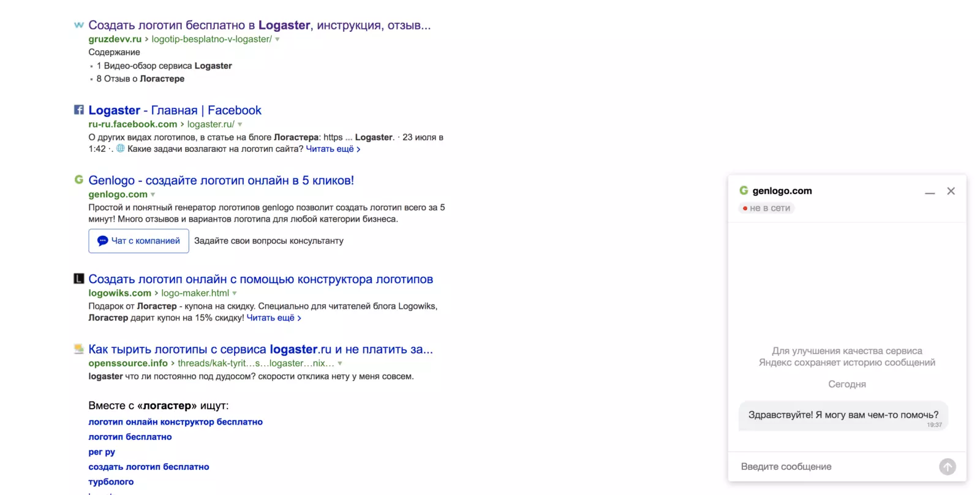The height and width of the screenshot is (495, 980).
Task: Click the openssource.info domain link
Action: coord(128,363)
